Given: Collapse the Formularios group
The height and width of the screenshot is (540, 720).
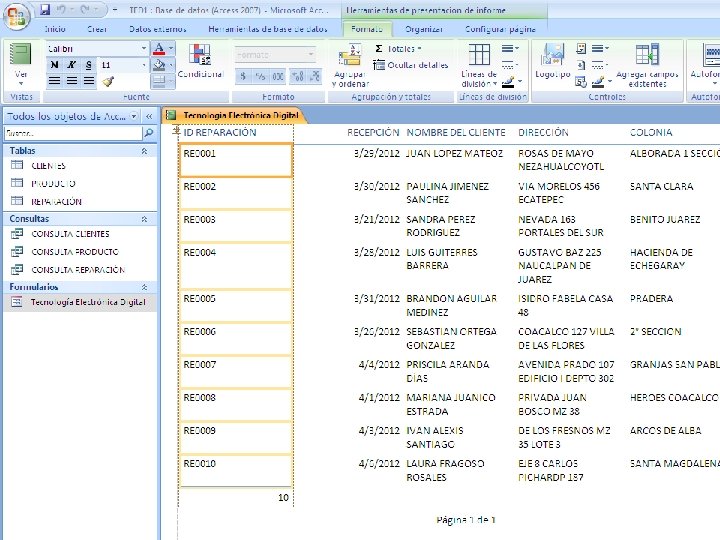Looking at the screenshot, I should tap(144, 287).
